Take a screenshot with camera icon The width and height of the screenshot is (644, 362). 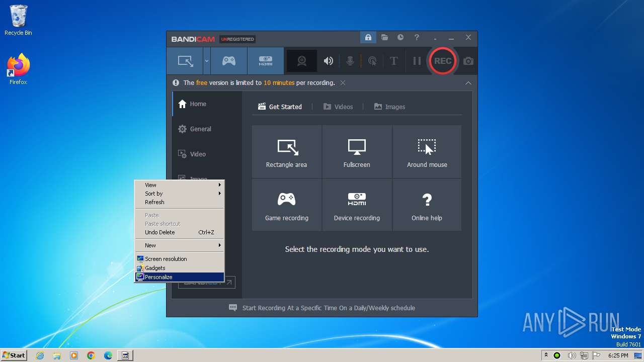(x=468, y=61)
